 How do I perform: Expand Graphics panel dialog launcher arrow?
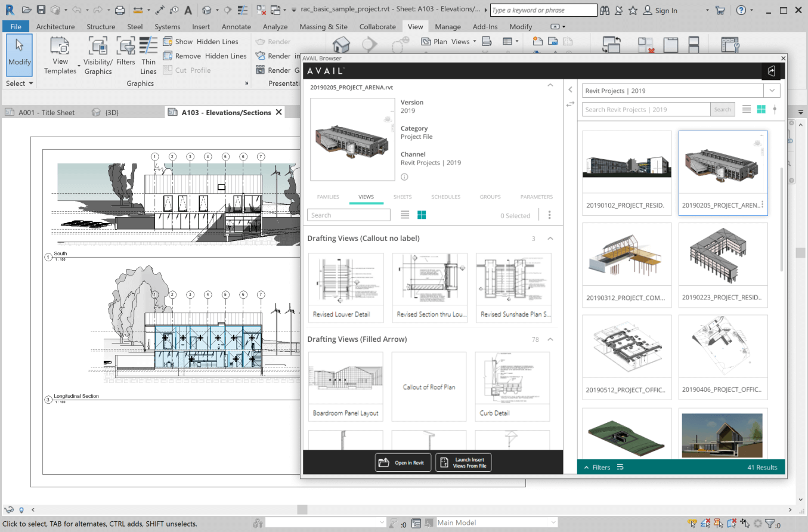coord(247,83)
